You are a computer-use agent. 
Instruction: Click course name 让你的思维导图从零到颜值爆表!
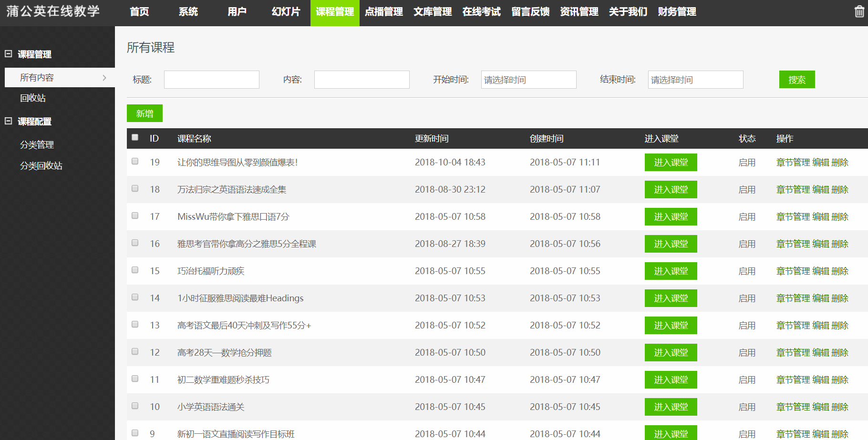pyautogui.click(x=238, y=162)
